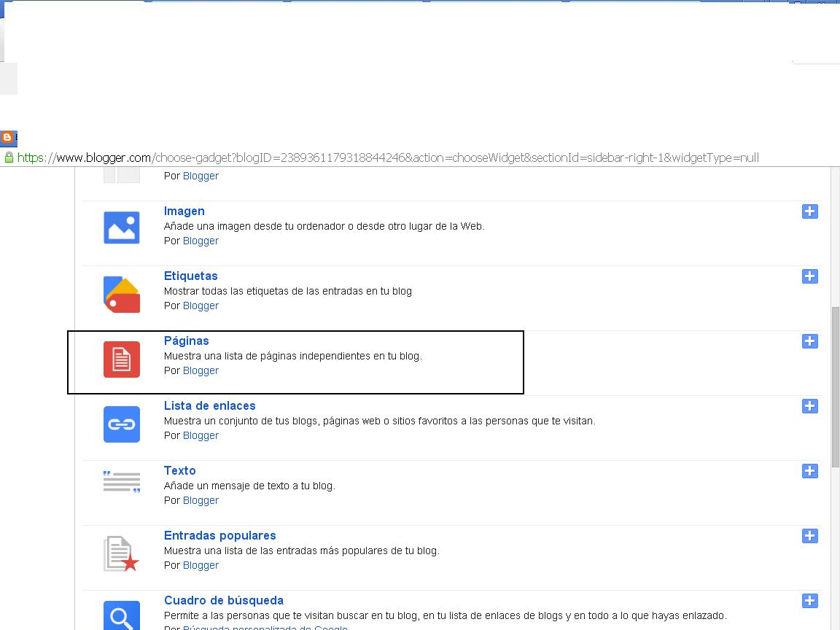Screen dimensions: 840x630
Task: Click the vertical scrollbar thumb
Action: pos(835,386)
